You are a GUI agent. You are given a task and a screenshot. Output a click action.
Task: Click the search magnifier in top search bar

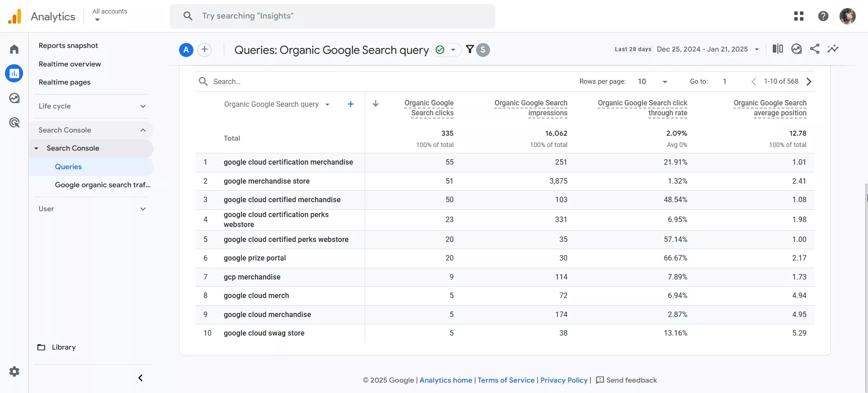188,16
